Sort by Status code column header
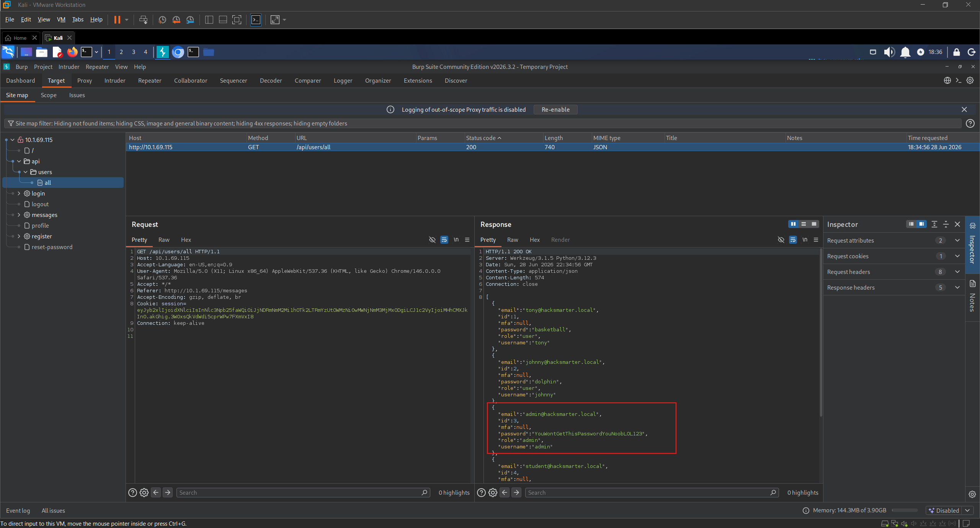This screenshot has height=528, width=980. [503, 138]
